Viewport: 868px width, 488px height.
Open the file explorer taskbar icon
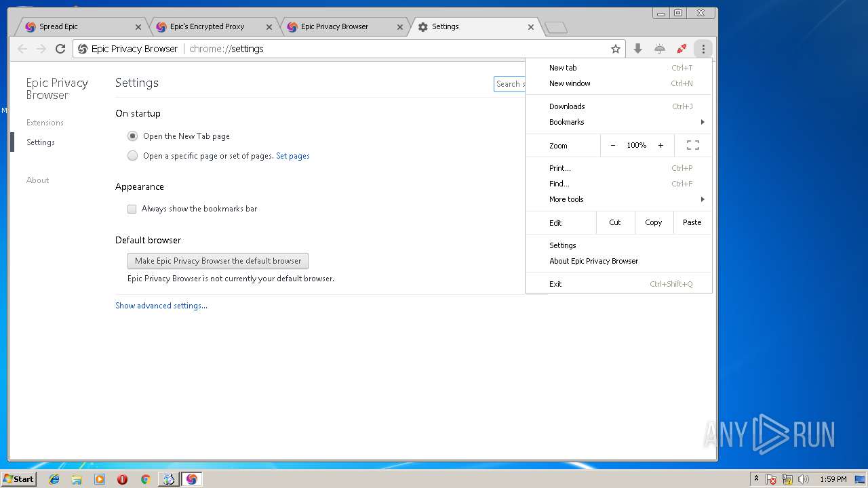(77, 479)
